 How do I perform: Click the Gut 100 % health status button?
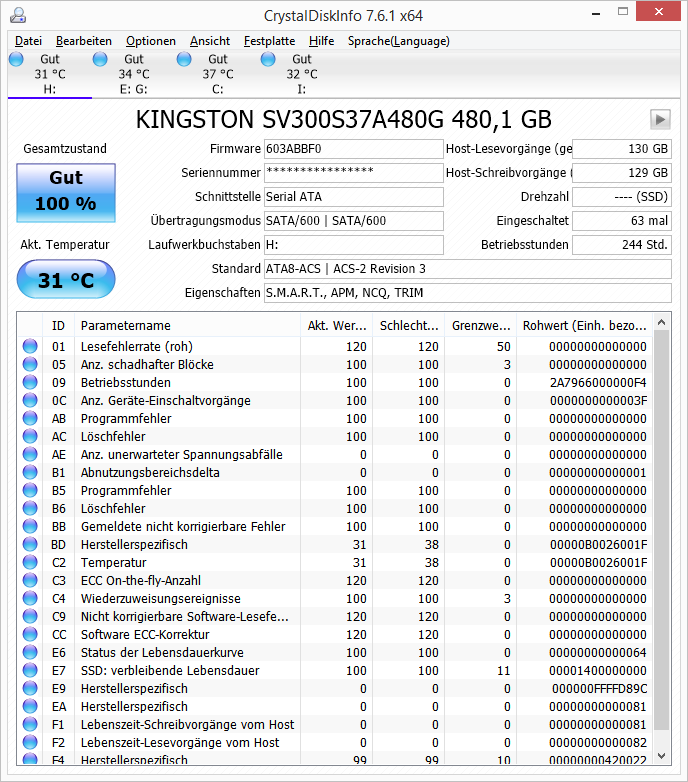[x=66, y=193]
